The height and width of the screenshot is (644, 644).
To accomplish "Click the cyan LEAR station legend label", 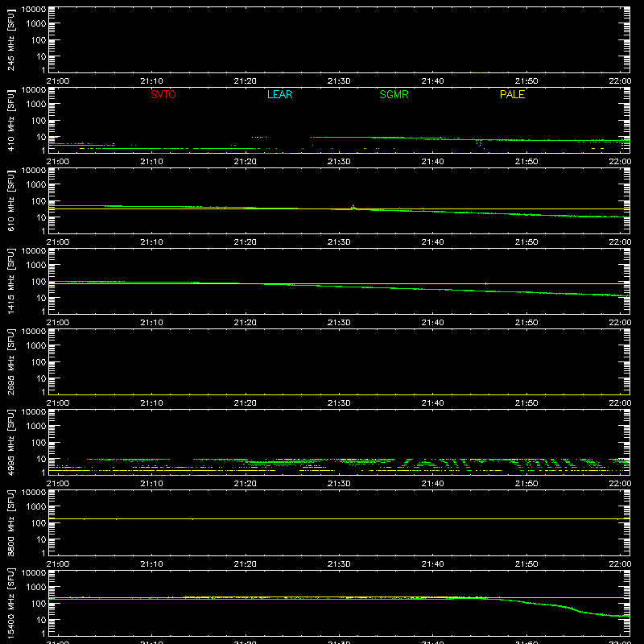I will coord(279,94).
